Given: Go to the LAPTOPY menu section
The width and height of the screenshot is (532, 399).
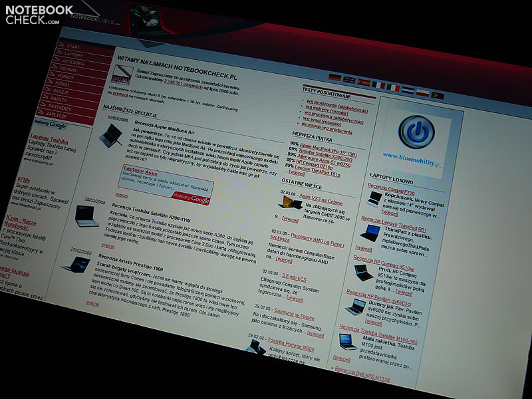Looking at the screenshot, I should (x=74, y=55).
